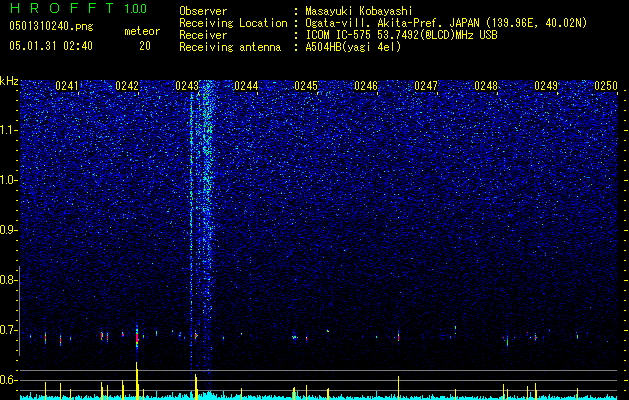Click the 0.9 frequency axis label

[x=9, y=230]
